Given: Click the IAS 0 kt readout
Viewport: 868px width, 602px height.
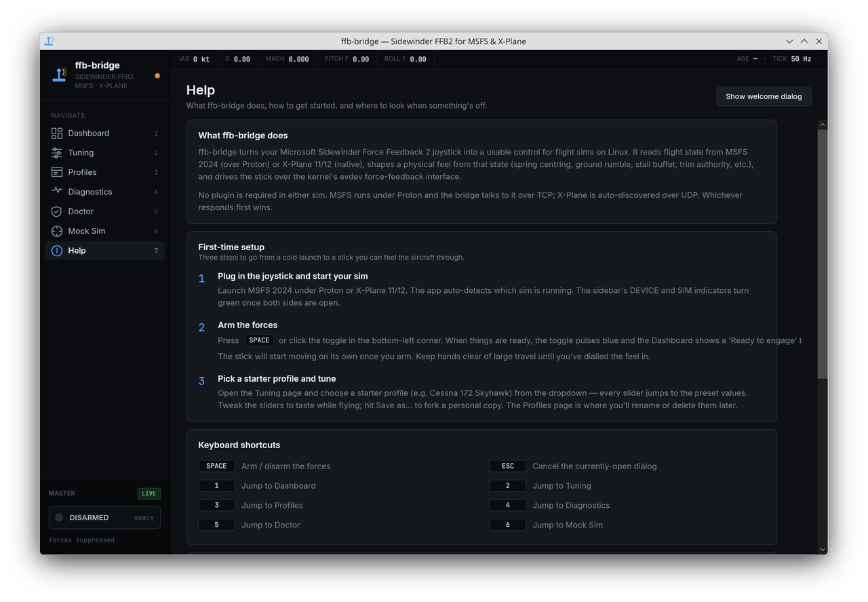Looking at the screenshot, I should tap(194, 59).
